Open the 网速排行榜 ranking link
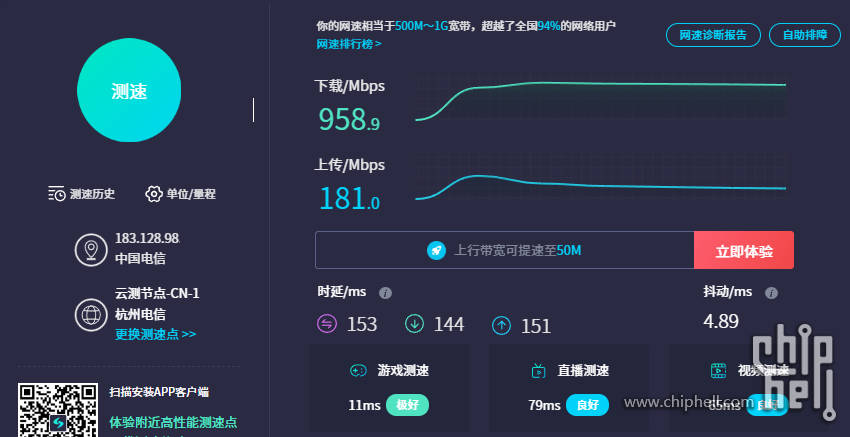 coord(349,44)
